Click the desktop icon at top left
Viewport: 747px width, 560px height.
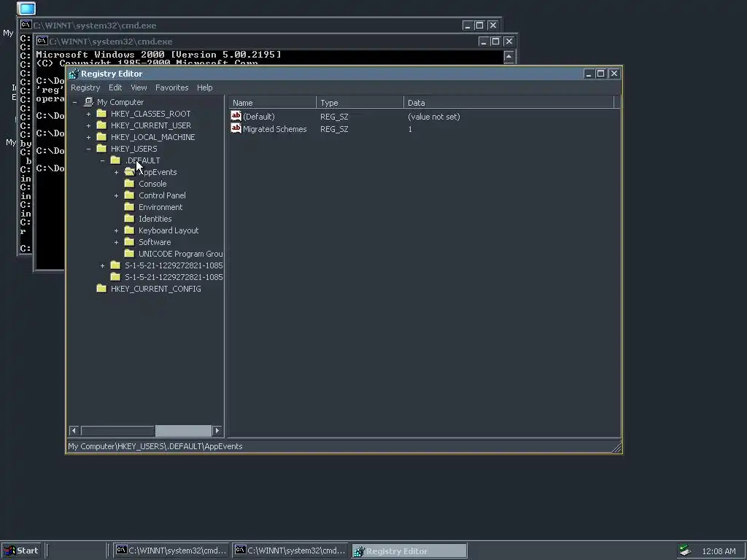(26, 8)
